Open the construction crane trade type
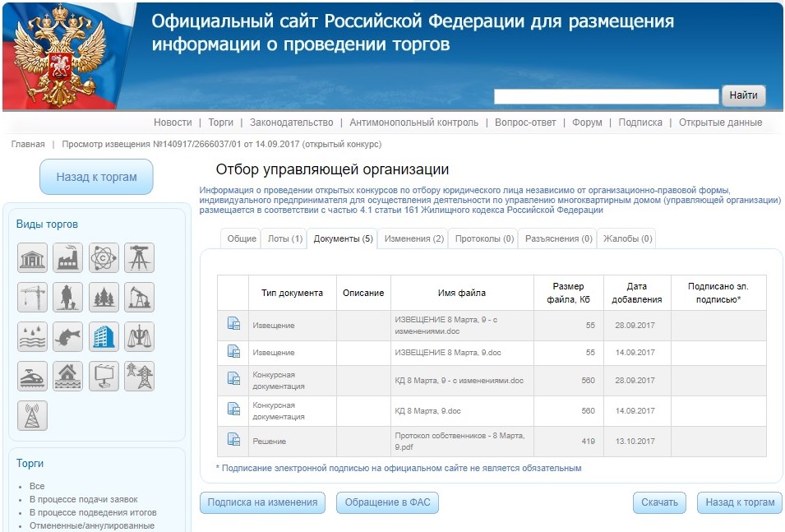 [33, 298]
